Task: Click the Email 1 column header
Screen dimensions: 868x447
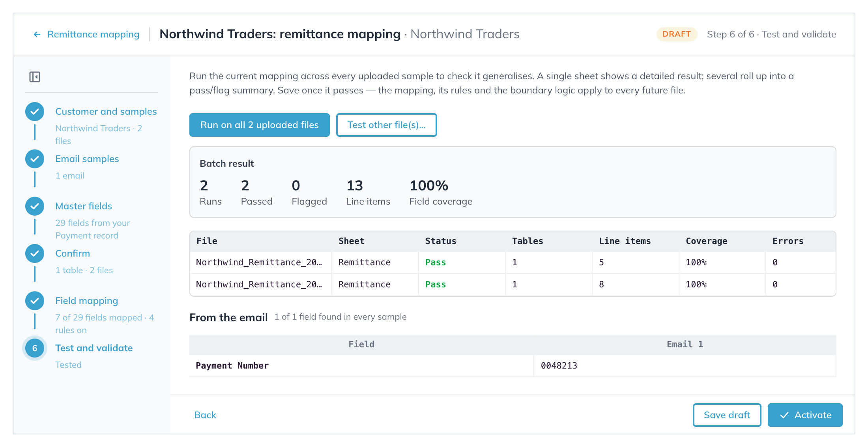Action: [x=685, y=345]
